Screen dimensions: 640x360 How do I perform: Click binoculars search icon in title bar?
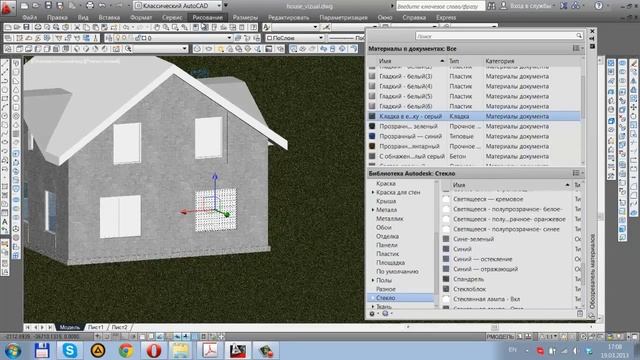pyautogui.click(x=491, y=6)
